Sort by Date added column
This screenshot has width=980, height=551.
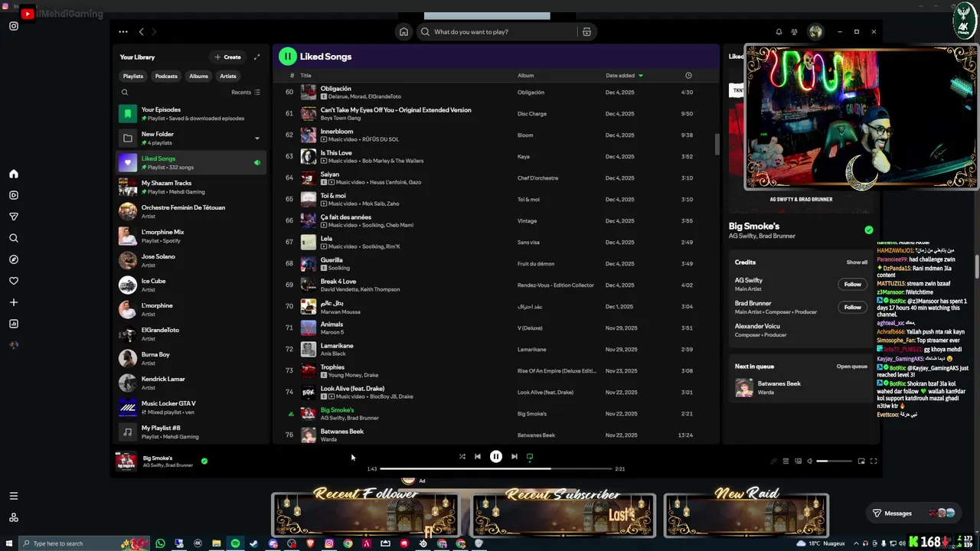[x=624, y=75]
